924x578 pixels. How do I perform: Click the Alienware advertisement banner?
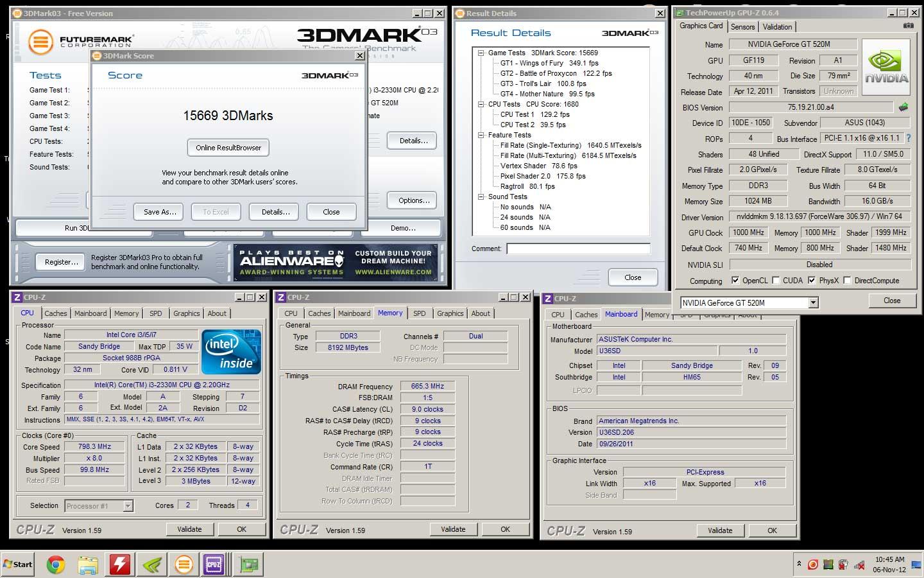point(334,263)
